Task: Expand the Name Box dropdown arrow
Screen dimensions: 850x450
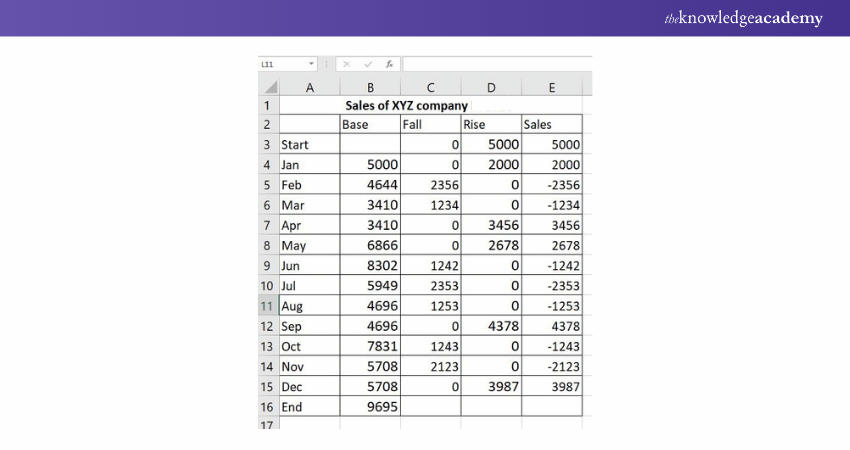Action: pyautogui.click(x=312, y=64)
